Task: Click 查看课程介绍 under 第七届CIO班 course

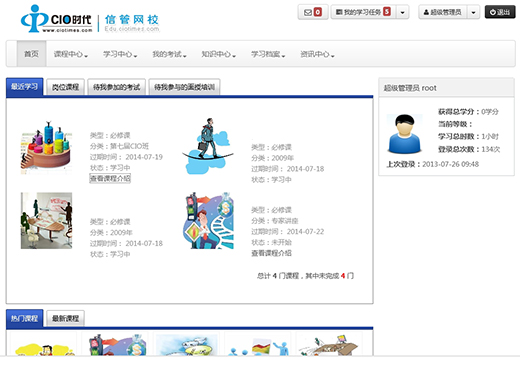Action: [110, 178]
